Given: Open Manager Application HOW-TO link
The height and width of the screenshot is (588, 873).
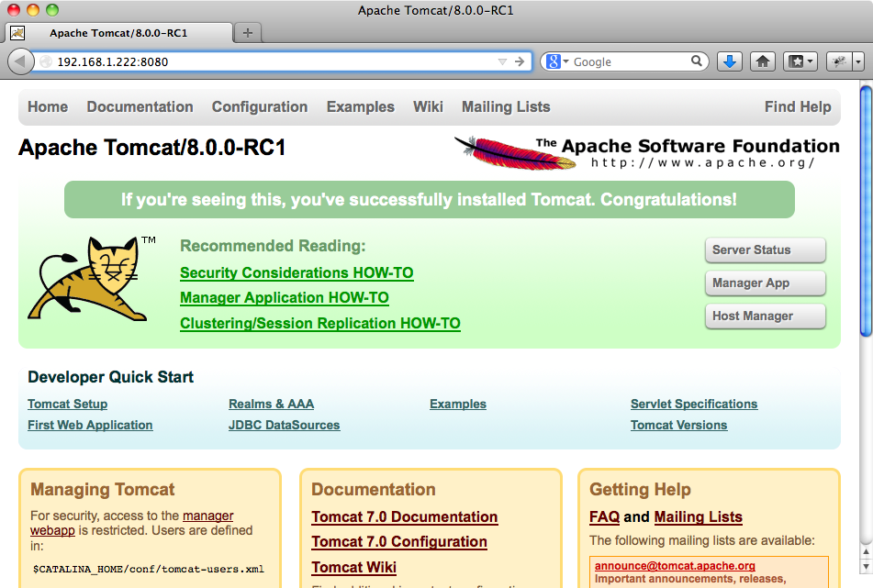Looking at the screenshot, I should 284,297.
